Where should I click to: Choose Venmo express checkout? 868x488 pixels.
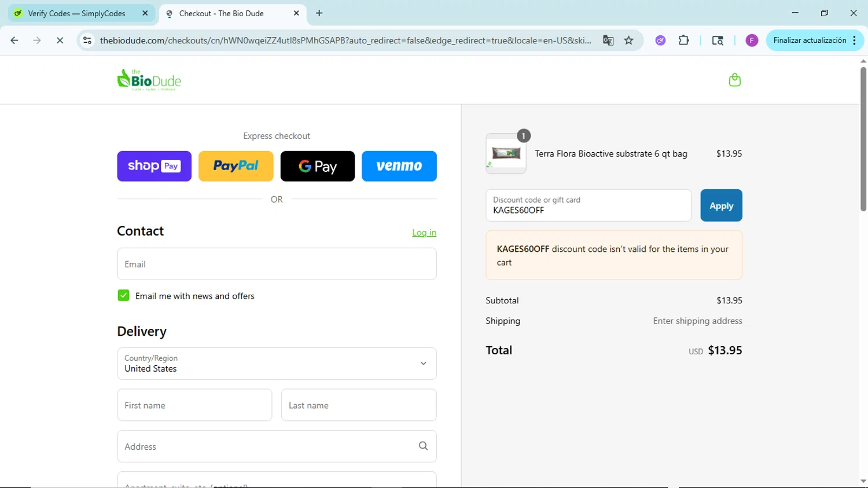[x=399, y=166]
